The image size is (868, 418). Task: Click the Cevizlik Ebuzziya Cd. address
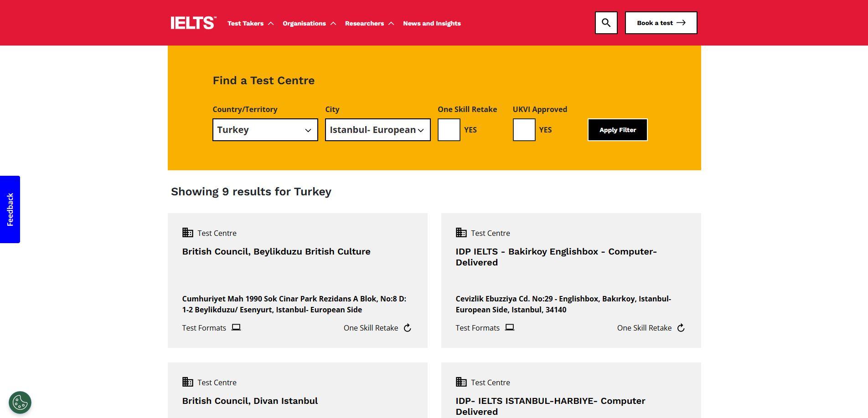563,304
